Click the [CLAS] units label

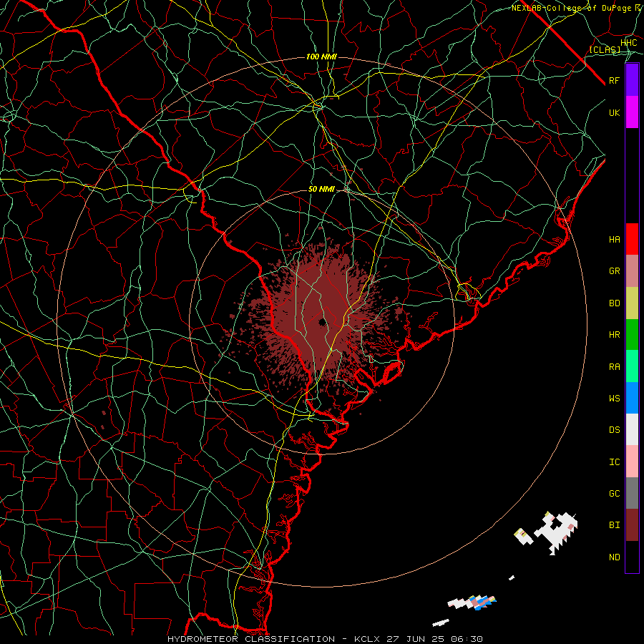click(605, 49)
